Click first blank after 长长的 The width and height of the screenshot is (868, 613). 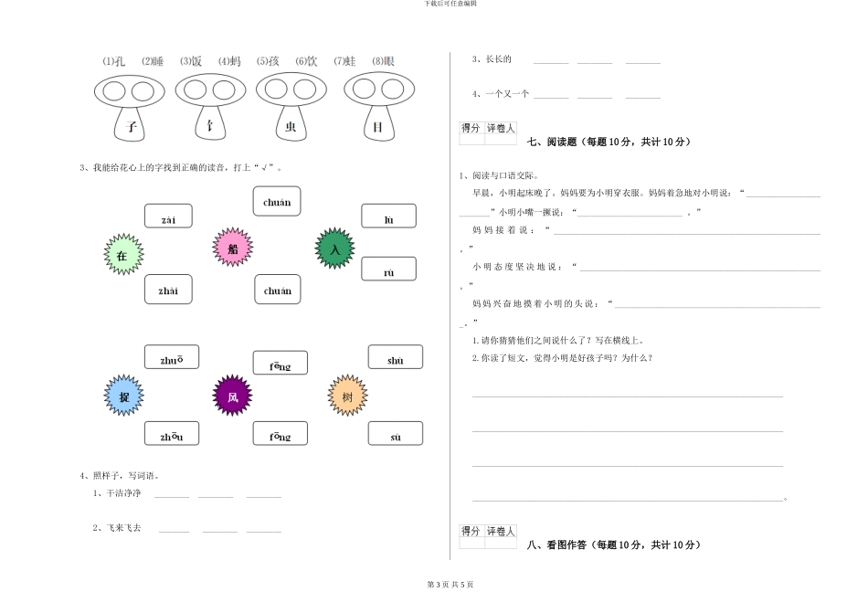coord(551,61)
